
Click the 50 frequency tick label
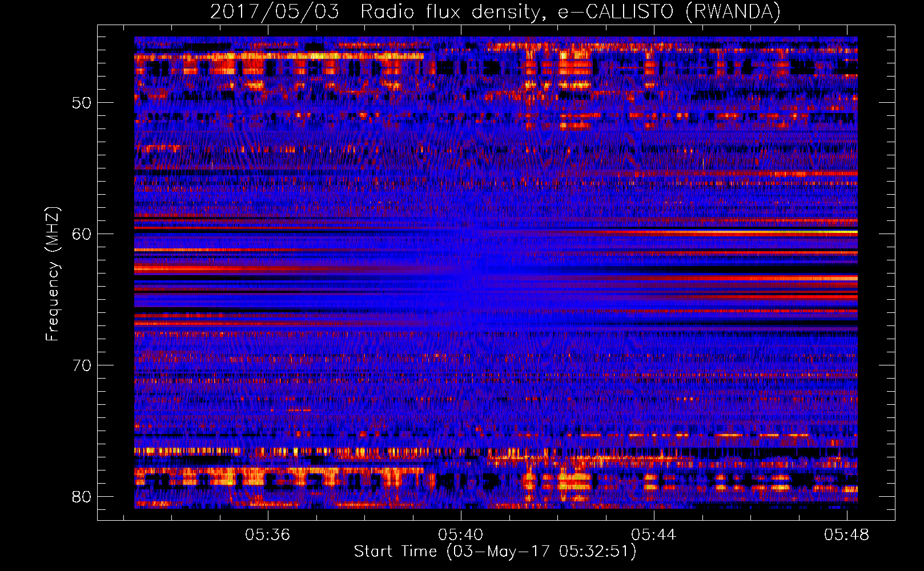(82, 103)
